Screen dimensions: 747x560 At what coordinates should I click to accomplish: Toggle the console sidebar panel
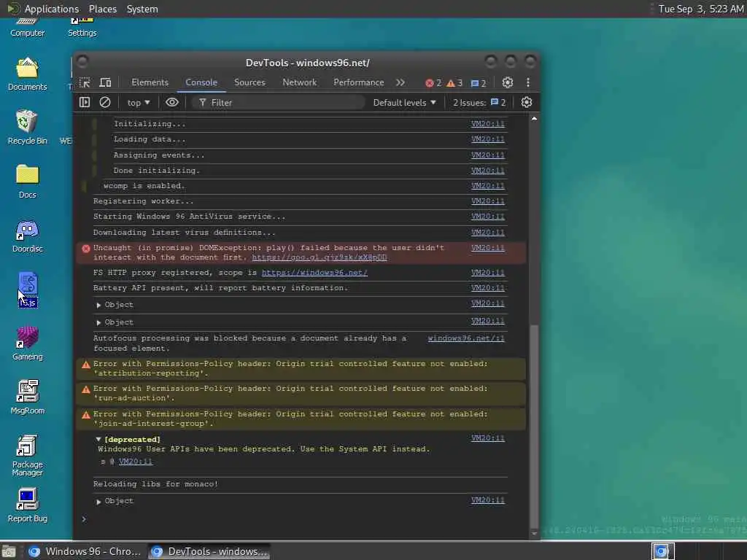tap(85, 102)
